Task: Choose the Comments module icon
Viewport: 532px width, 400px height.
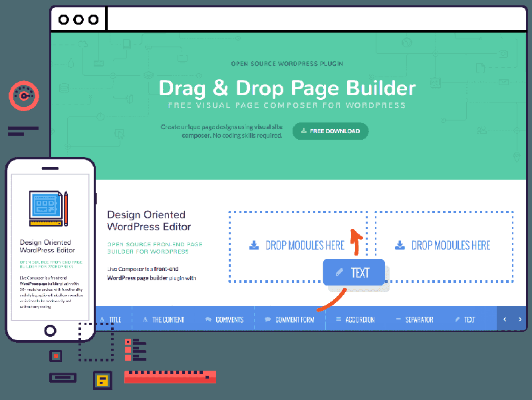Action: (x=208, y=319)
